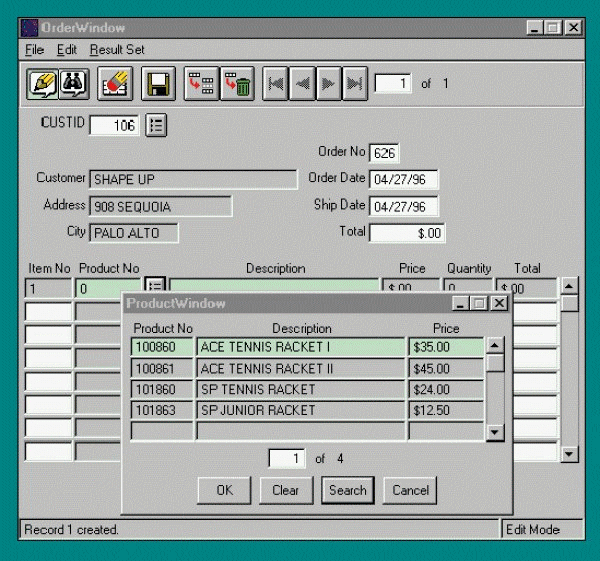Click the delete record trash icon
600x561 pixels.
[x=236, y=84]
